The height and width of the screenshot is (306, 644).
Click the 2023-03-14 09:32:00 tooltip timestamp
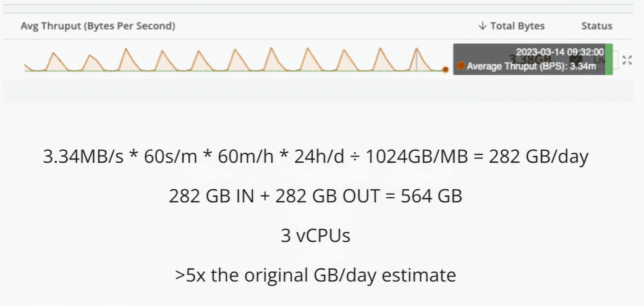click(x=560, y=53)
